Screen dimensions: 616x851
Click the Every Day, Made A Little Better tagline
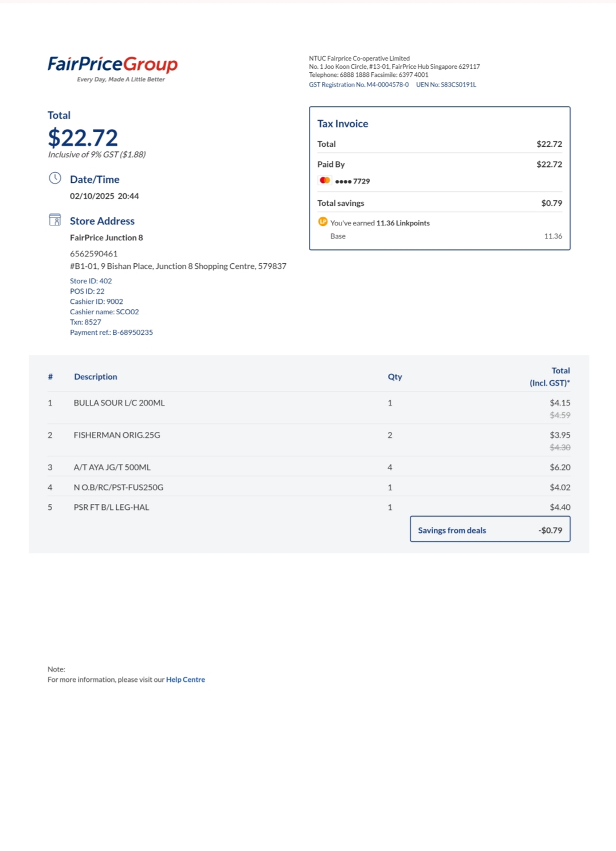pyautogui.click(x=121, y=80)
